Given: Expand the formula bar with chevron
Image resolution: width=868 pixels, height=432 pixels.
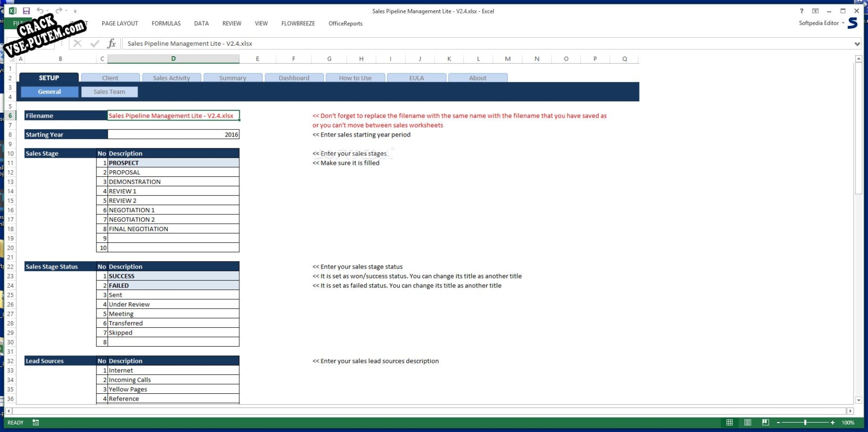Looking at the screenshot, I should pos(857,44).
